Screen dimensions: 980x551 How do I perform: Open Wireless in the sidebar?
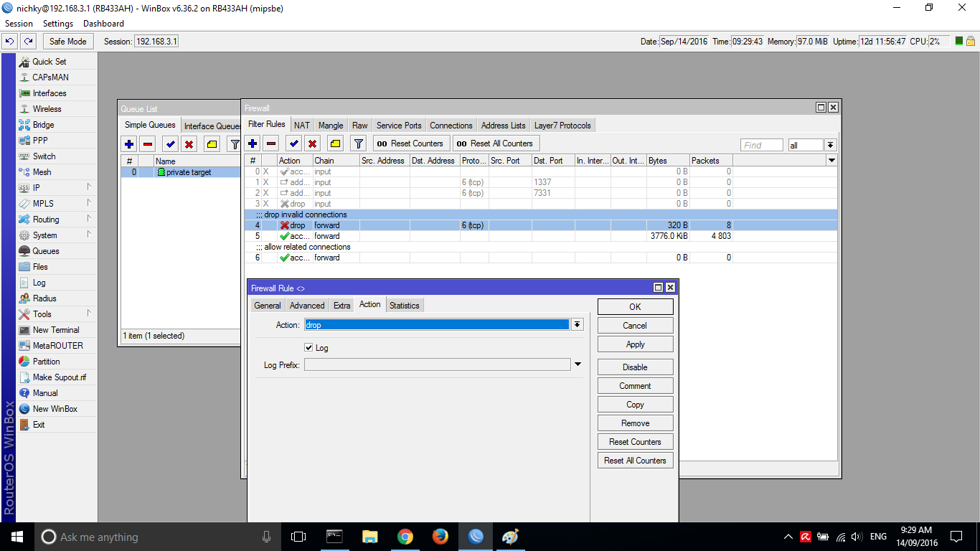[x=47, y=109]
